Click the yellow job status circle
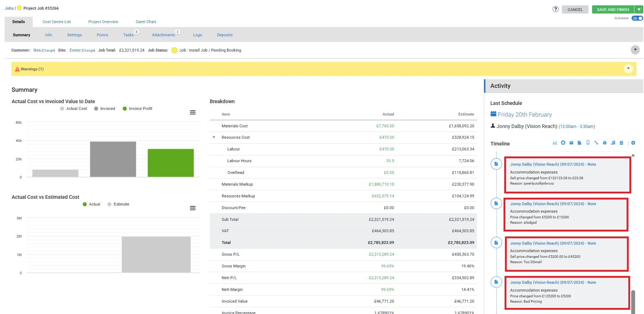Viewport: 644px width, 314px height. [x=174, y=50]
